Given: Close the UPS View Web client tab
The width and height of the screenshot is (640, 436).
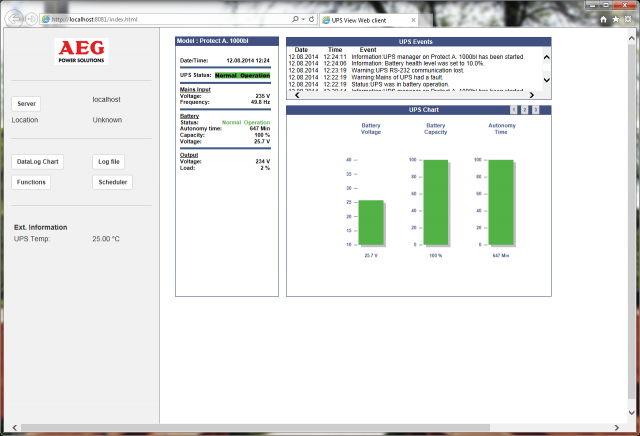Looking at the screenshot, I should click(x=413, y=20).
